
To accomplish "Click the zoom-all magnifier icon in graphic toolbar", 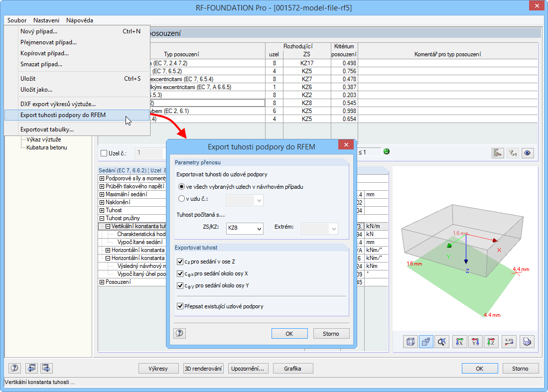I will tap(442, 342).
